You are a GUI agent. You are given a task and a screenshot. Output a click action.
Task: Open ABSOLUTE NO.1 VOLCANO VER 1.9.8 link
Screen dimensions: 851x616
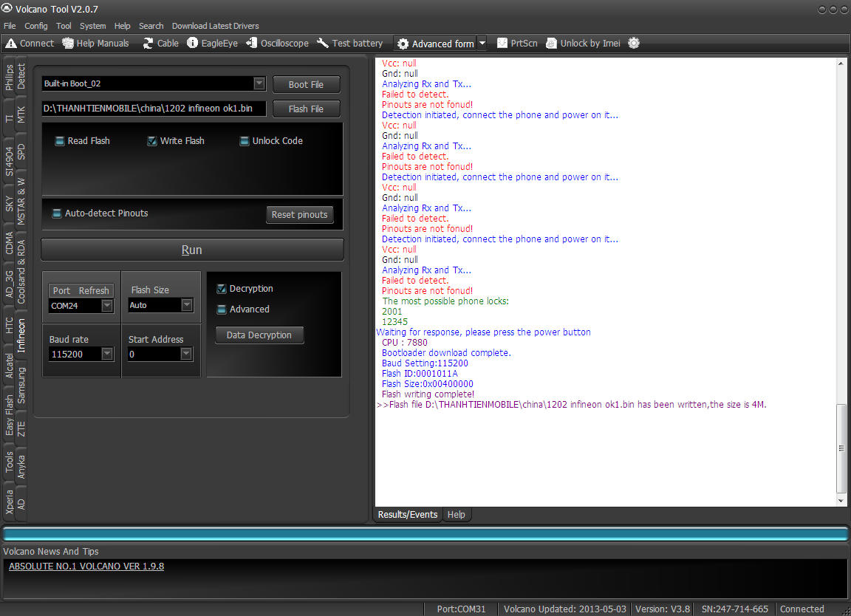pyautogui.click(x=86, y=566)
